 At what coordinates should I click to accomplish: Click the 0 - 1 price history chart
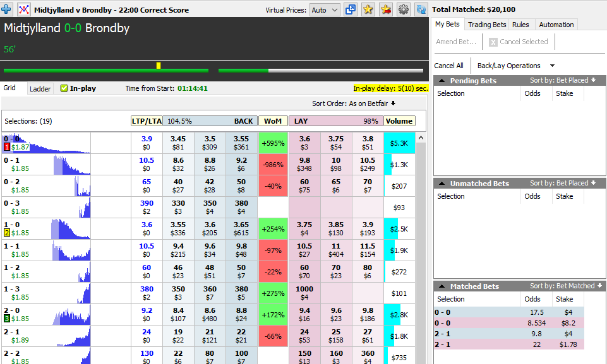(x=71, y=165)
